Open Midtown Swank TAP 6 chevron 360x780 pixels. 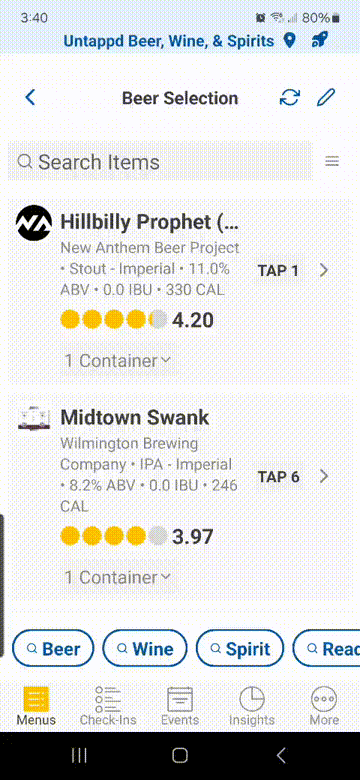pyautogui.click(x=324, y=477)
